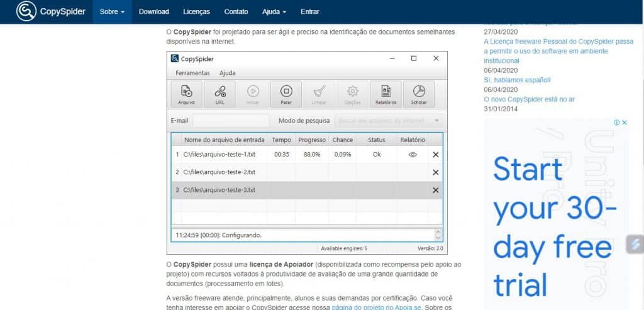View report eye icon for arquivo-teste-1.txt

(x=413, y=155)
